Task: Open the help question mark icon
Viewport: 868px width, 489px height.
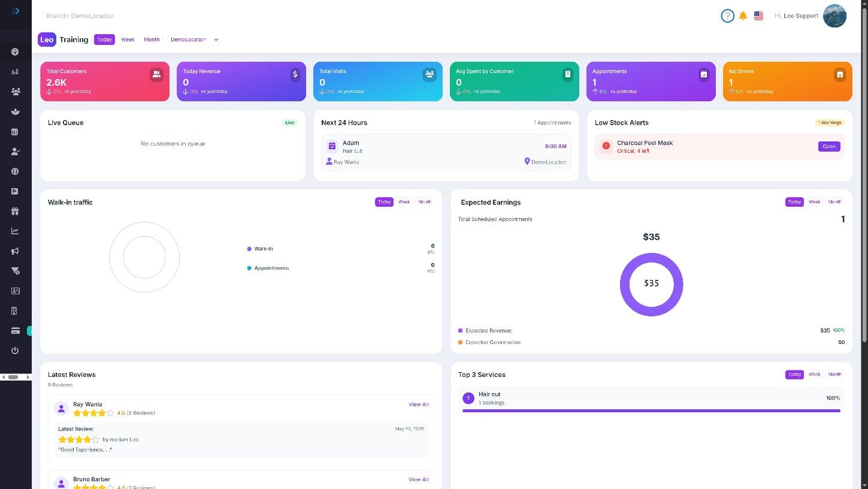Action: [x=727, y=16]
